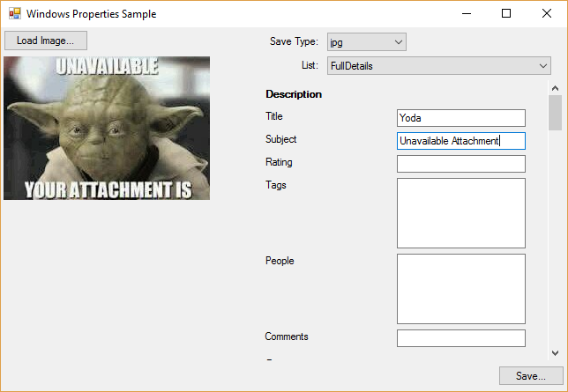Click inside the Tags text box
The width and height of the screenshot is (568, 392).
point(461,213)
